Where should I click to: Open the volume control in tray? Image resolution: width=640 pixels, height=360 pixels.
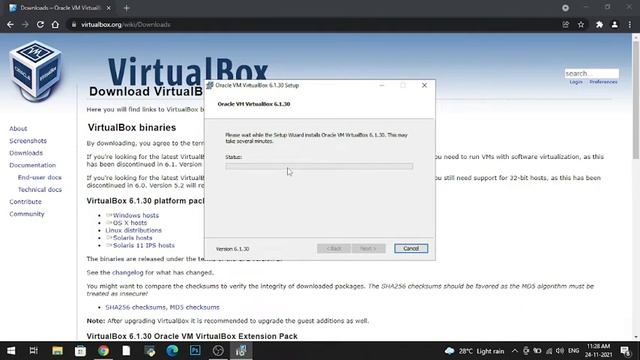click(560, 351)
